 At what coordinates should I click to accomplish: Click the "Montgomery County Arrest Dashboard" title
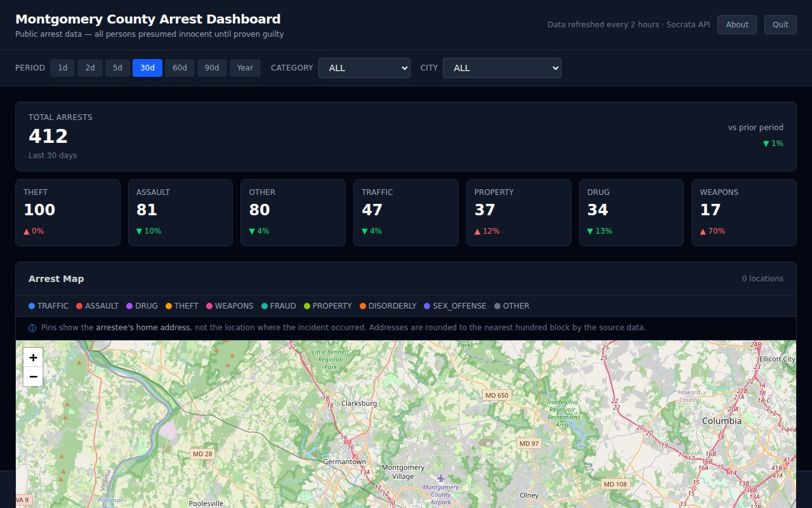[x=148, y=19]
